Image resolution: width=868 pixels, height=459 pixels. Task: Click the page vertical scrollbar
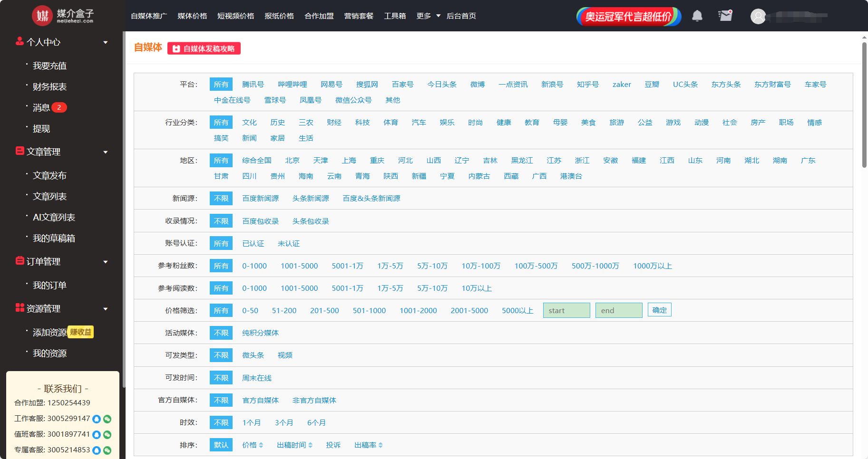[864, 105]
